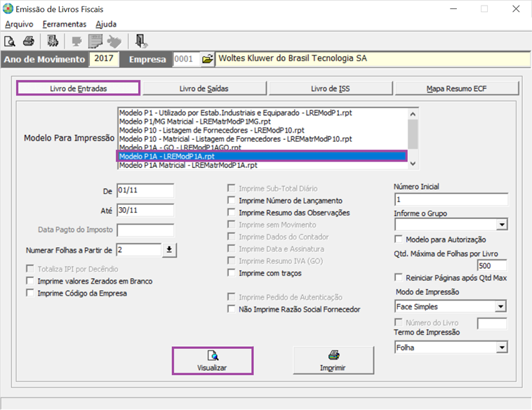532x410 pixels.
Task: Click the Visualizar button
Action: tap(213, 361)
